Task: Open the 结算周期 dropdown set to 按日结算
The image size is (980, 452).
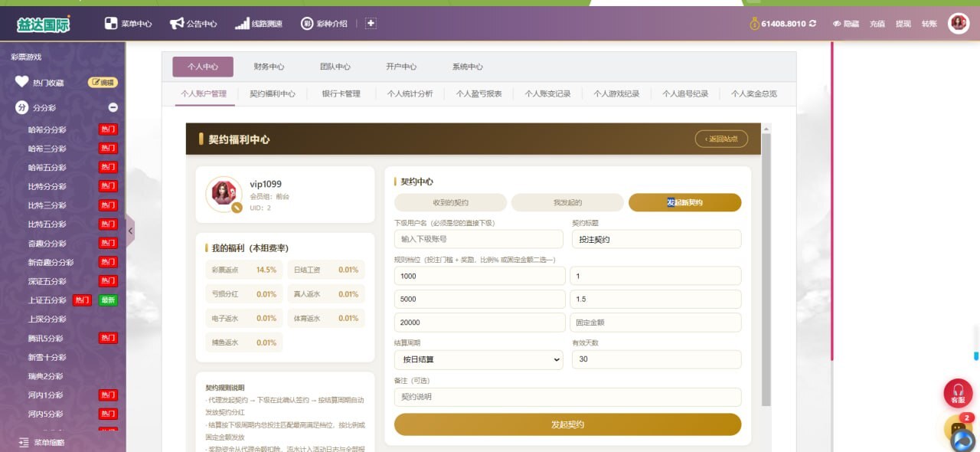Action: pos(479,359)
